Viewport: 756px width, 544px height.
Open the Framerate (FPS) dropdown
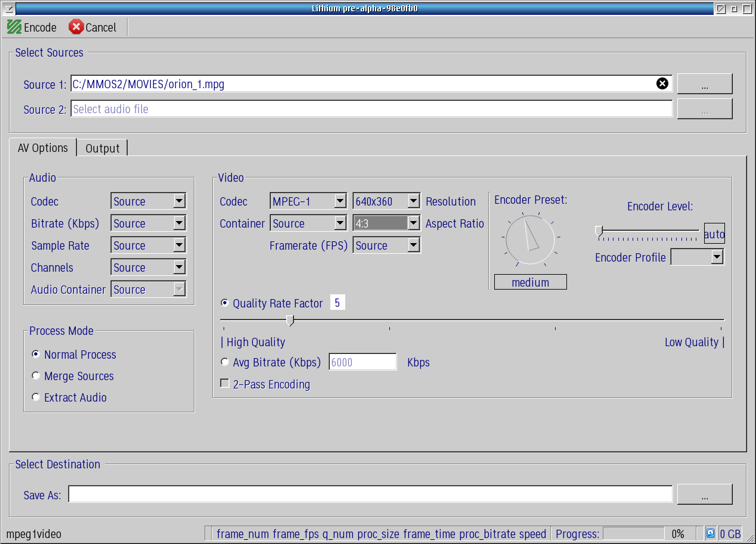pyautogui.click(x=387, y=245)
